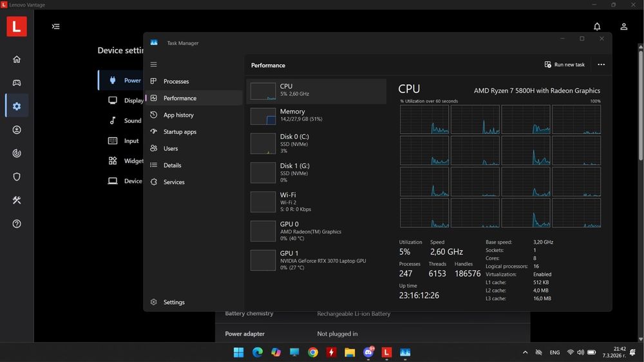
Task: Open the Home page in Lenovo Vantage sidebar
Action: [17, 59]
